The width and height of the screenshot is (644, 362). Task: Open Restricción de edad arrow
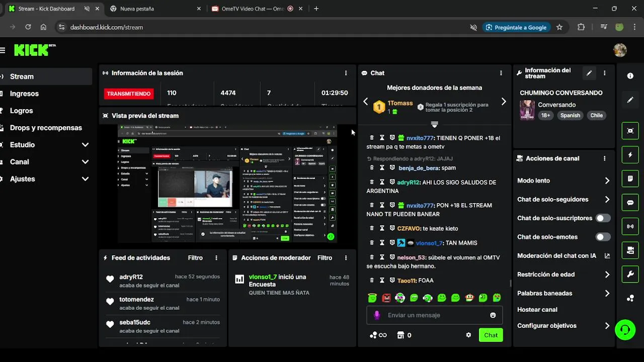pos(607,275)
